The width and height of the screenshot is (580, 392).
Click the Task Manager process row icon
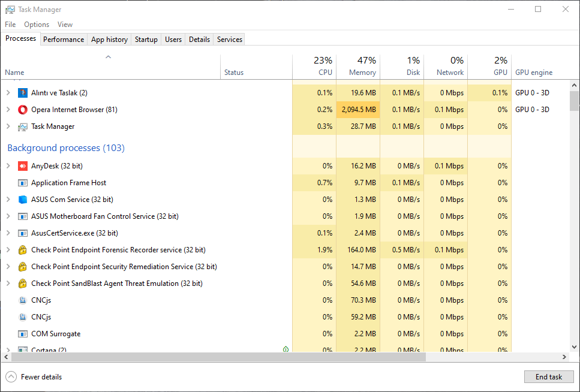23,126
